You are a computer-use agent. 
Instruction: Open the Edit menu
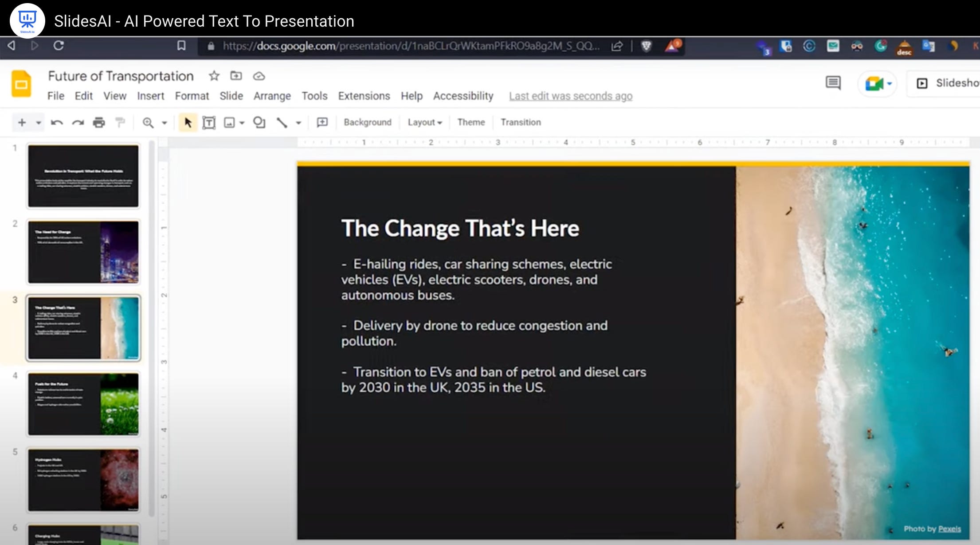(83, 96)
